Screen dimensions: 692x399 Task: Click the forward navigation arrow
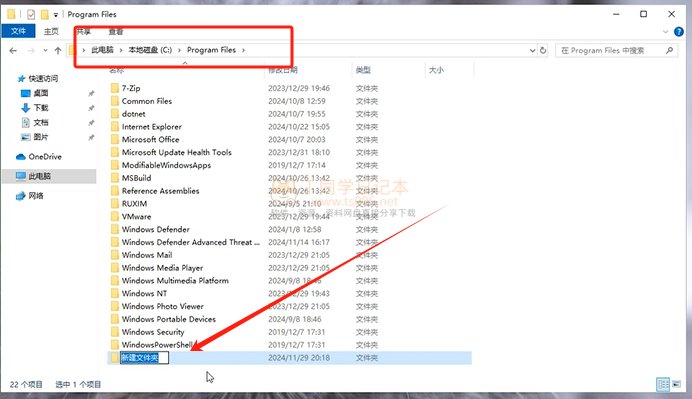pyautogui.click(x=31, y=51)
